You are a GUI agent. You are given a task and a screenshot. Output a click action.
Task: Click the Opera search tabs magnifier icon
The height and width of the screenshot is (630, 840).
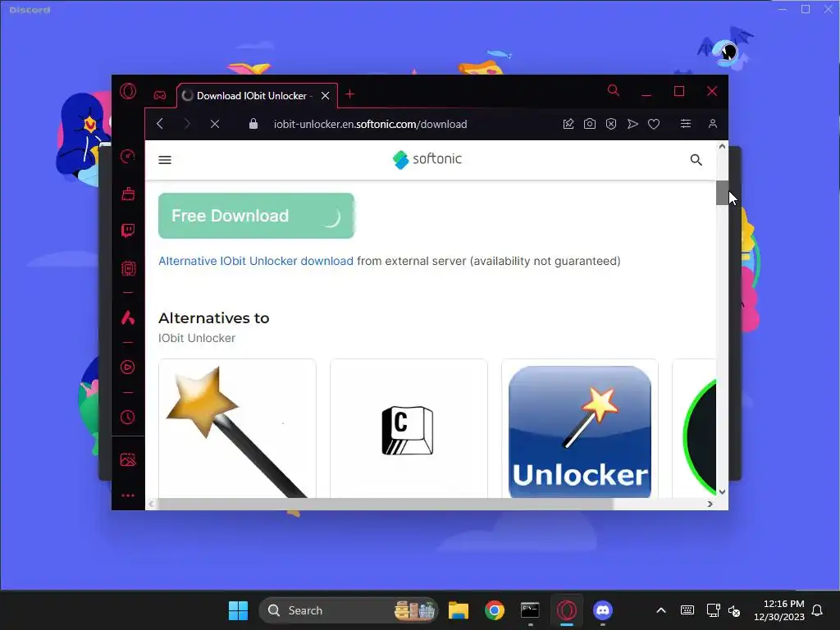[x=614, y=90]
